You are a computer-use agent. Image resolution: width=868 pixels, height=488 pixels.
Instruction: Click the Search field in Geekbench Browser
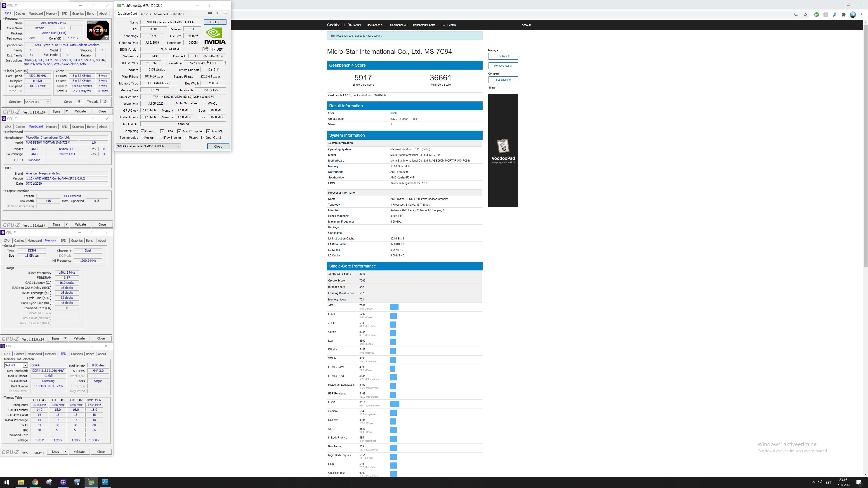point(449,25)
